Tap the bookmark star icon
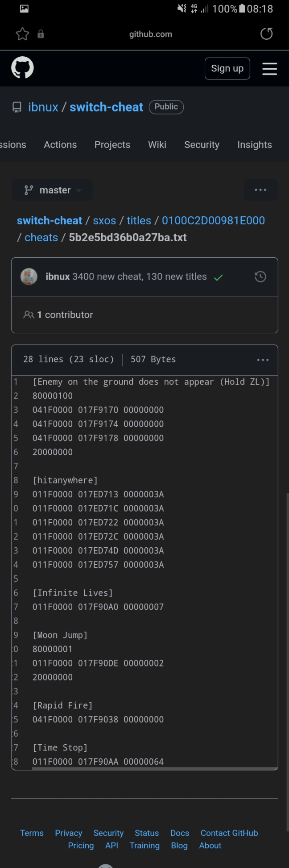 [22, 34]
